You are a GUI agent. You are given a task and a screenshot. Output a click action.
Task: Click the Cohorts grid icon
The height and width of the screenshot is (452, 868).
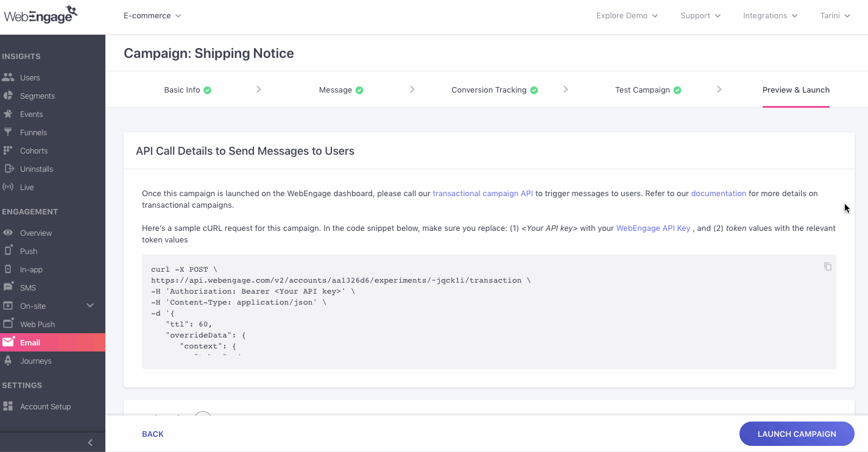(8, 150)
